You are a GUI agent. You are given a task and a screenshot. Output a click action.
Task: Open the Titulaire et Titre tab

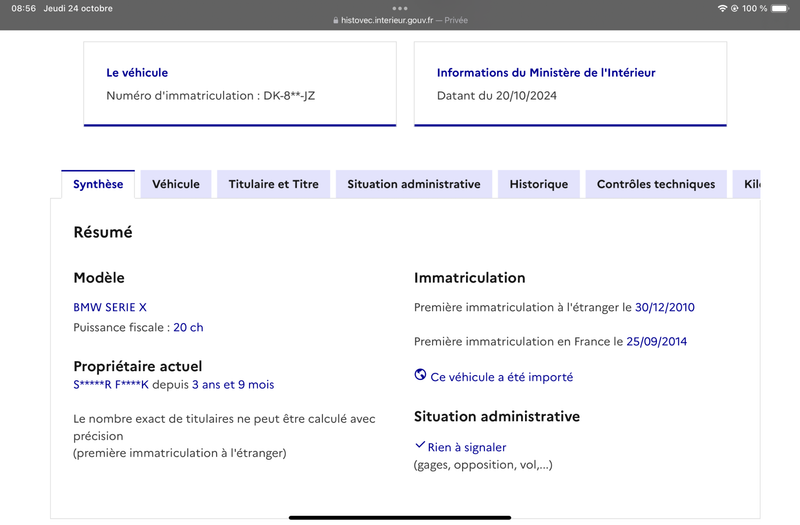click(273, 184)
